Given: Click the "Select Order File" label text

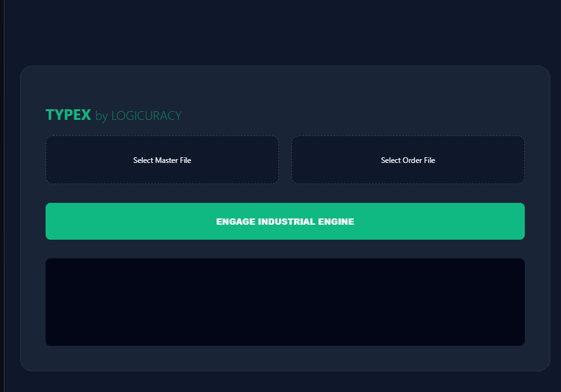Looking at the screenshot, I should pos(407,160).
